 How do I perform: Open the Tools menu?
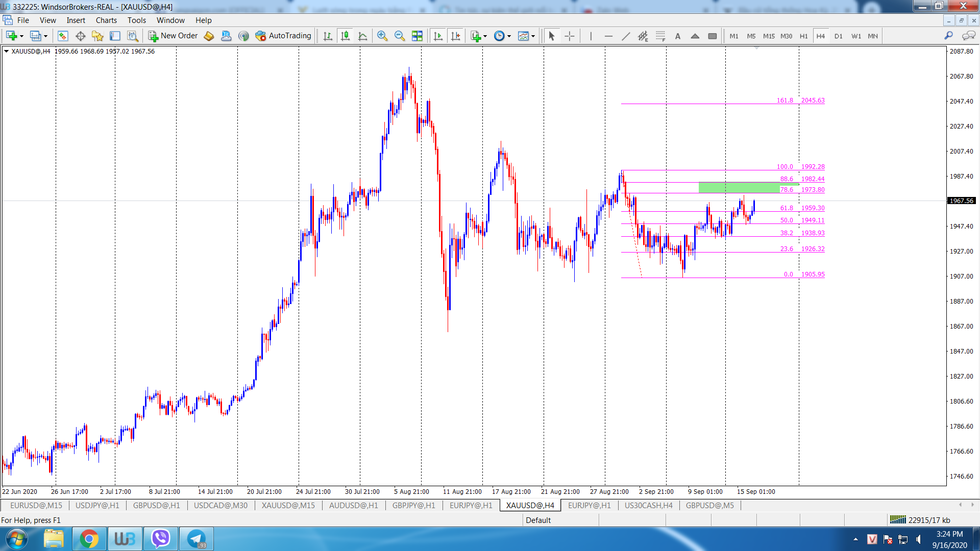pyautogui.click(x=137, y=20)
